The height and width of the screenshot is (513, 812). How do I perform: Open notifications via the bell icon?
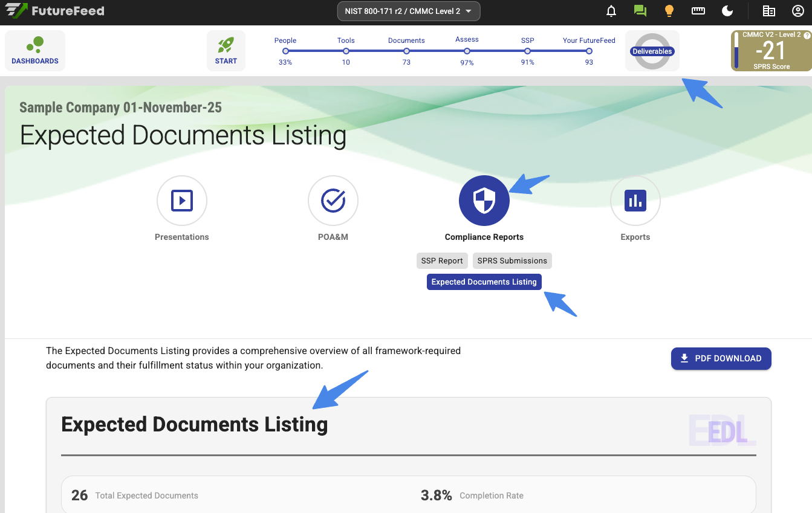(611, 11)
